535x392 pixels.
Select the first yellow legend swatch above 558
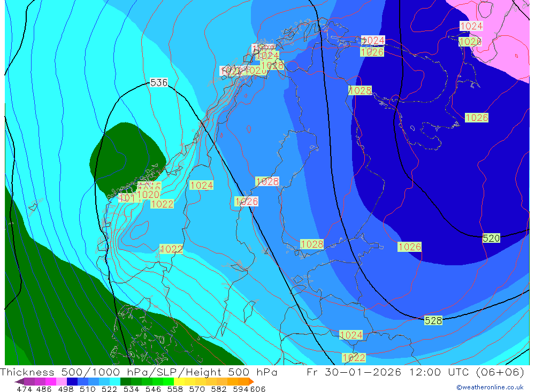click(x=179, y=381)
